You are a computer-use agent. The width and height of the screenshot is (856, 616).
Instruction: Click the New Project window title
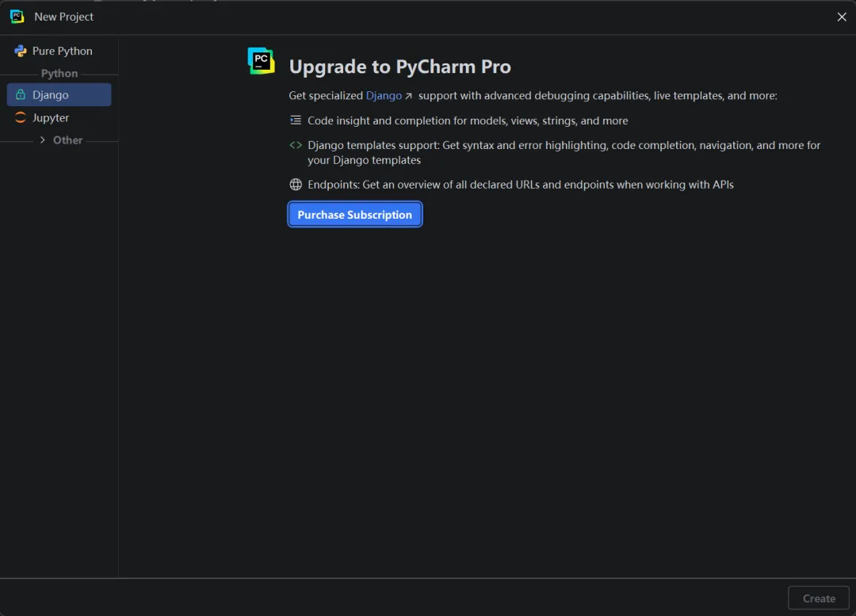64,17
